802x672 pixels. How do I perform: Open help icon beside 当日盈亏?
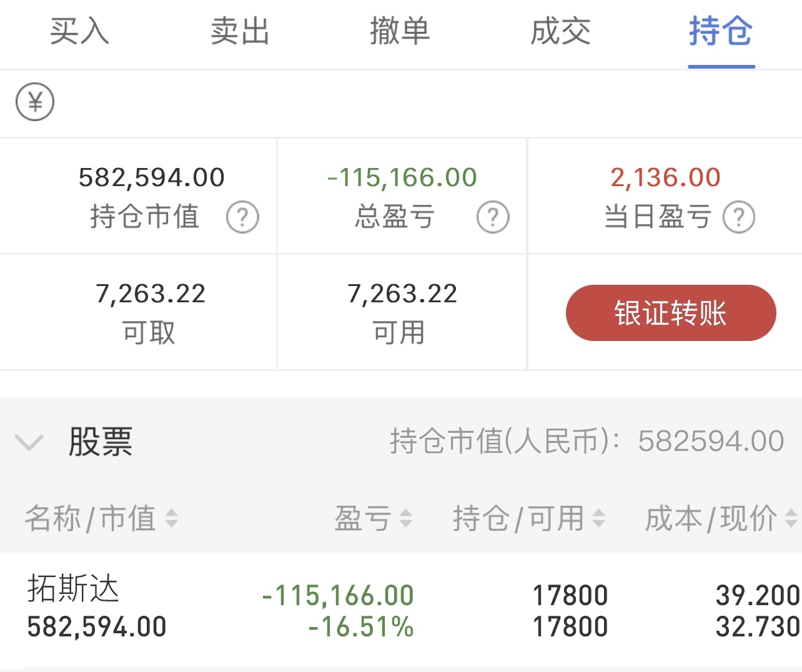[x=739, y=217]
